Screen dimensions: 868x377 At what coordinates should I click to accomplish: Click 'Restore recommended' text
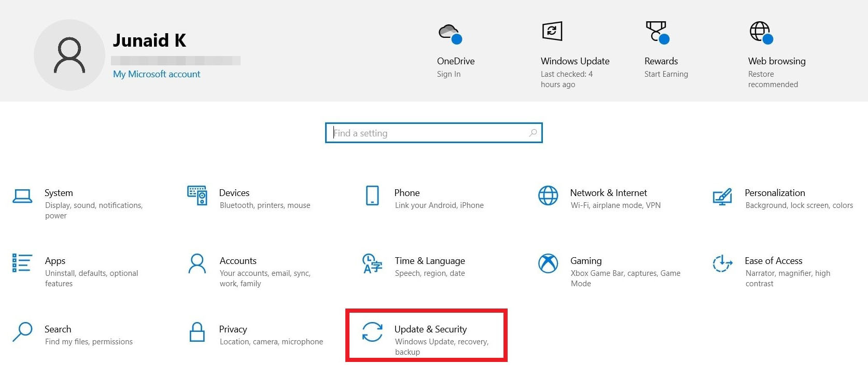(x=773, y=79)
